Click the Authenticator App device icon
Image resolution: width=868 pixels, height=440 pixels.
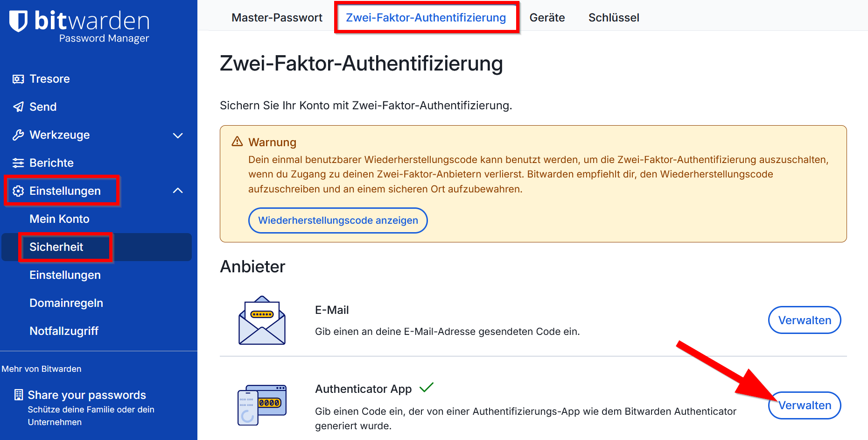tap(262, 405)
